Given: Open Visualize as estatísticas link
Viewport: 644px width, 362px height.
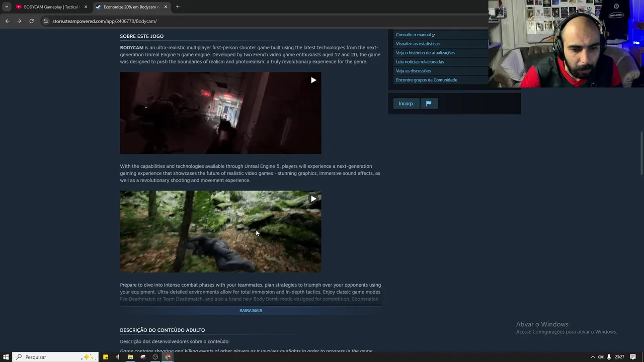Looking at the screenshot, I should tap(418, 44).
